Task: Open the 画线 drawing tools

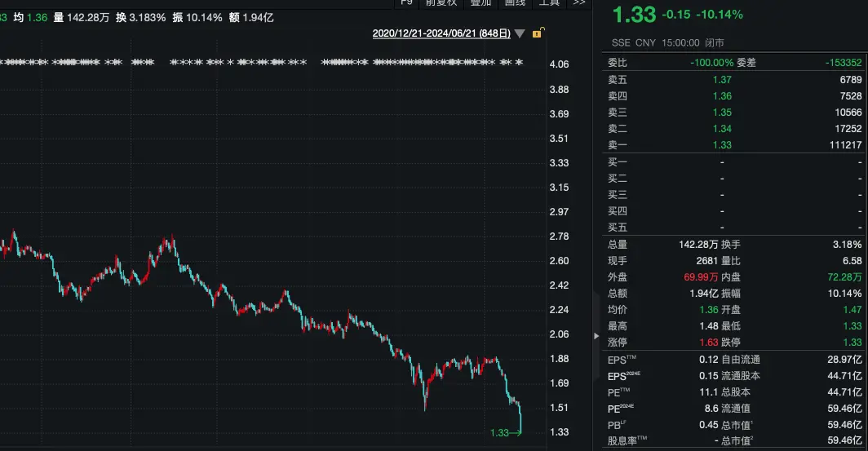Action: [515, 3]
